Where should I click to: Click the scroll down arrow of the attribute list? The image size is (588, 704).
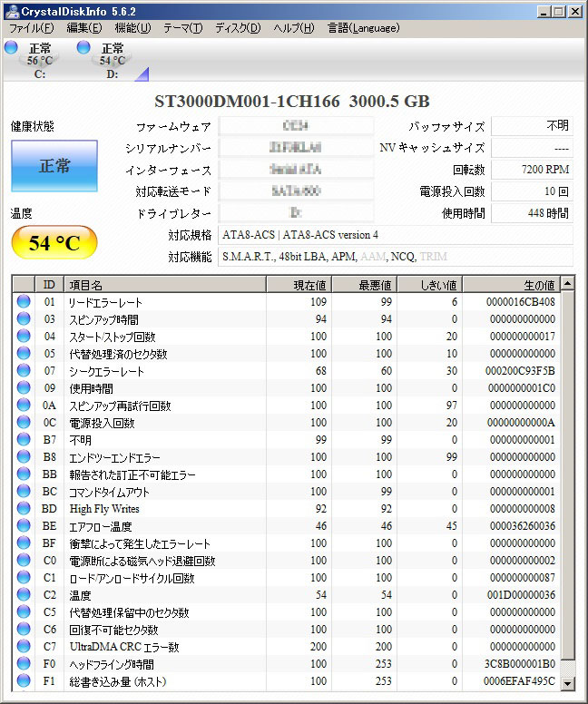(567, 683)
